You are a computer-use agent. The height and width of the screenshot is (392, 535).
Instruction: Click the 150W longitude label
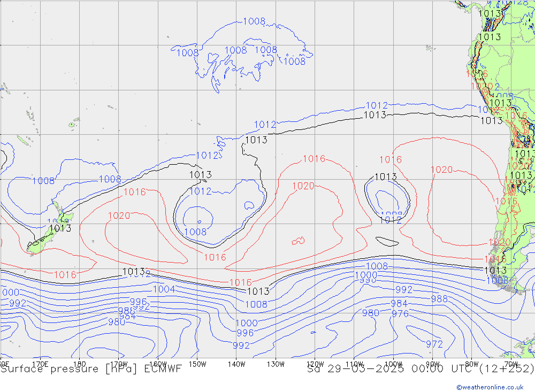pyautogui.click(x=197, y=364)
